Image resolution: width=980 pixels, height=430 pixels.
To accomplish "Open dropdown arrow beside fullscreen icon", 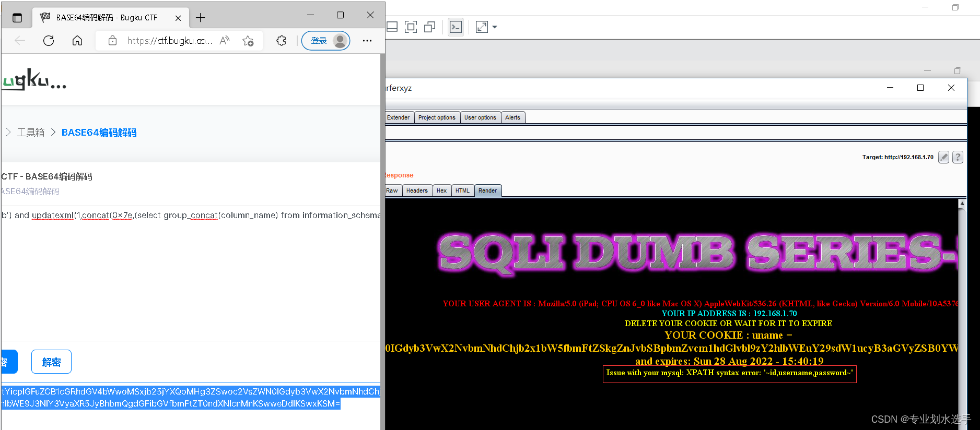I will pos(495,27).
